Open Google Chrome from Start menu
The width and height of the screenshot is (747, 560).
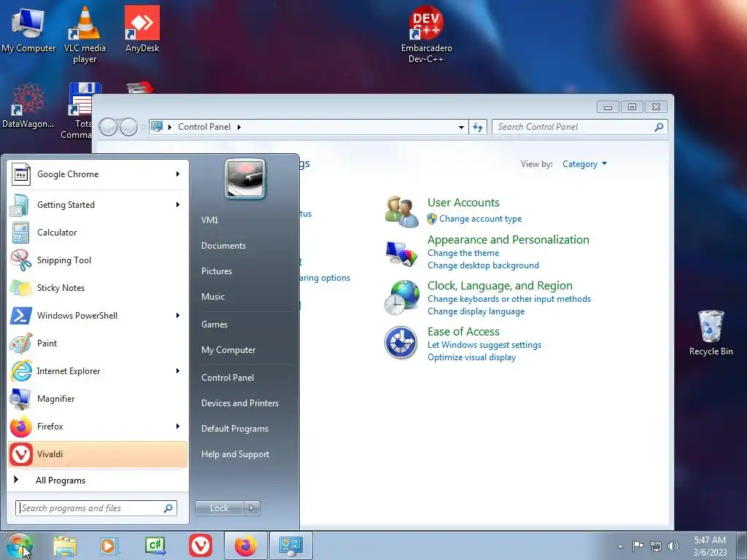[x=98, y=174]
